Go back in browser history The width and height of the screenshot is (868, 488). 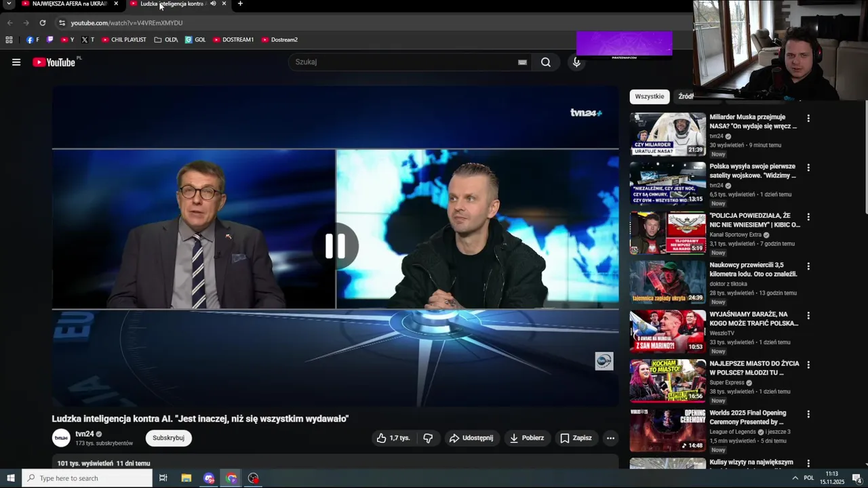pos(9,23)
